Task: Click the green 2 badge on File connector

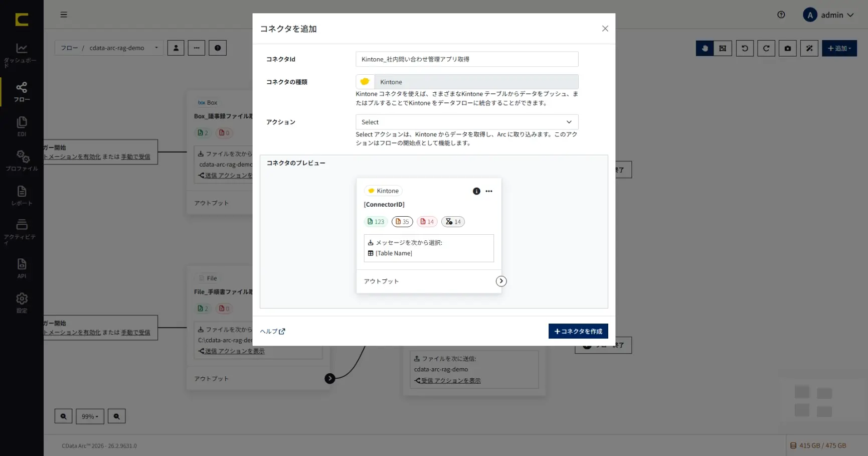Action: pos(203,309)
